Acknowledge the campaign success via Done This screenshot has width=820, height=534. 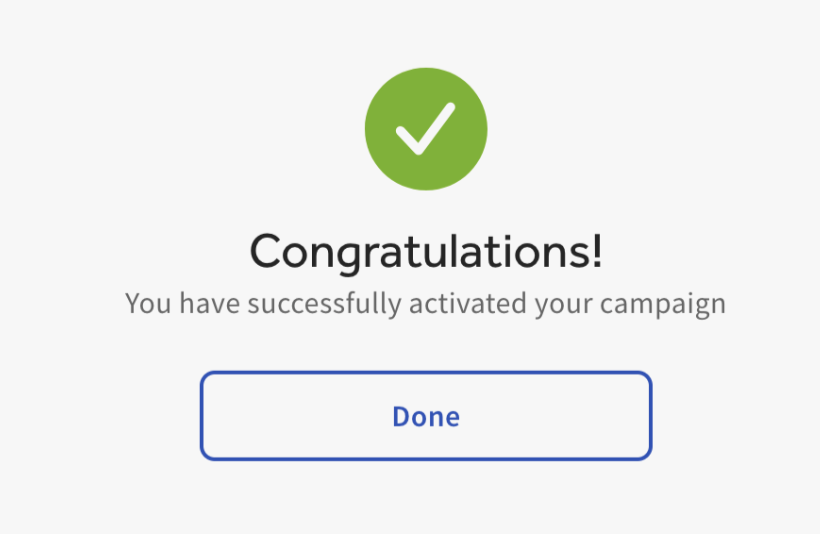click(426, 416)
